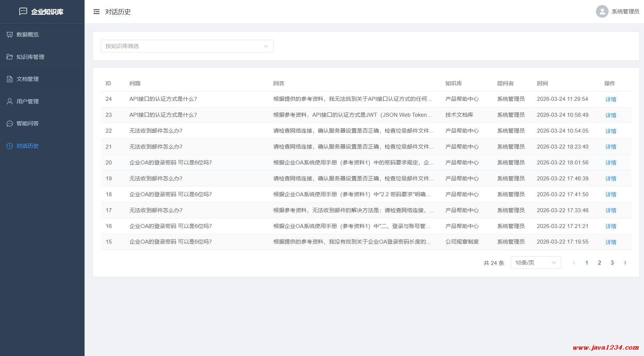Click the sidebar collapse hamburger icon
The height and width of the screenshot is (356, 644).
[96, 12]
